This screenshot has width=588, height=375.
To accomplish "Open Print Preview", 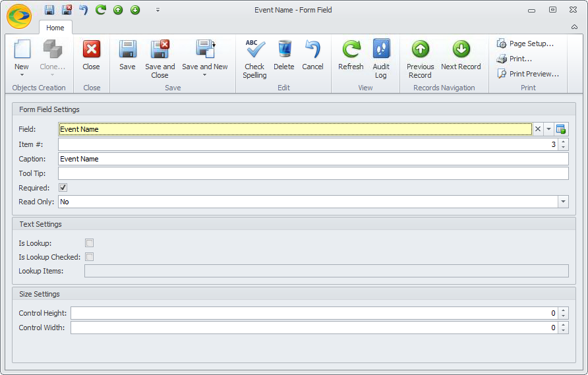I will [527, 74].
